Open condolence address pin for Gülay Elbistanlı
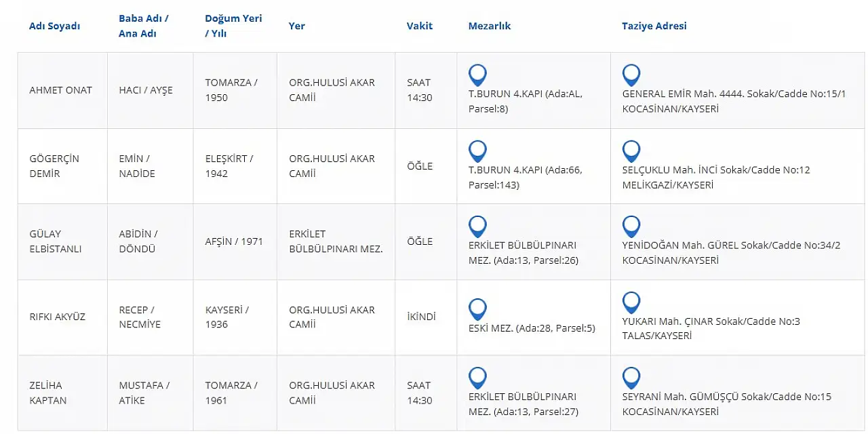The width and height of the screenshot is (868, 434). click(x=631, y=226)
